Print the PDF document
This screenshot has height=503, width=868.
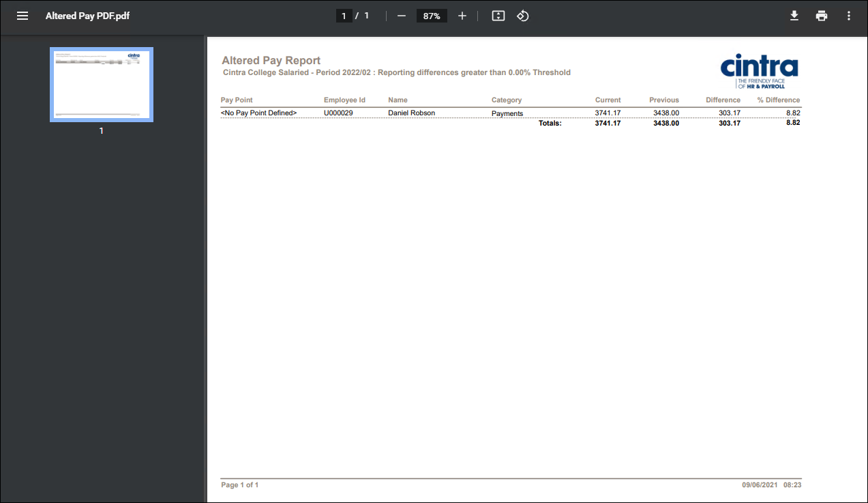click(x=822, y=16)
